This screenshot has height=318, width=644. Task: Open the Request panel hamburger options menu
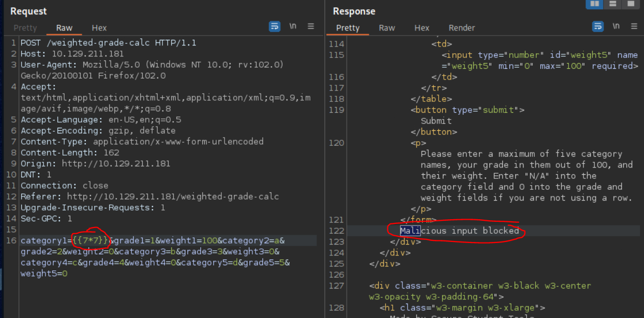[311, 26]
